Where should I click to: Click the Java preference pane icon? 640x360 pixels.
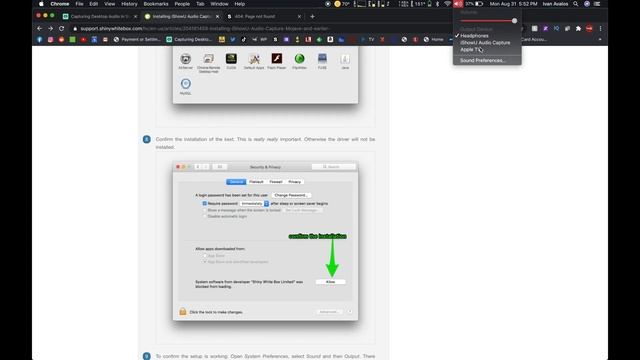click(x=345, y=59)
